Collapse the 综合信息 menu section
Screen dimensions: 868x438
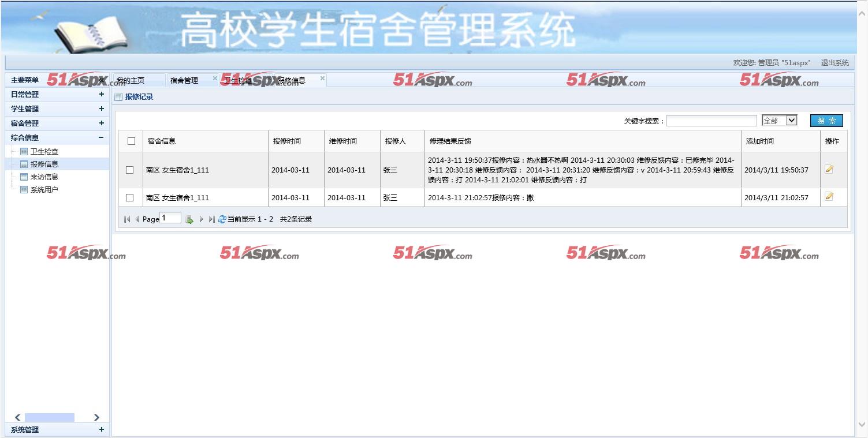coord(102,137)
